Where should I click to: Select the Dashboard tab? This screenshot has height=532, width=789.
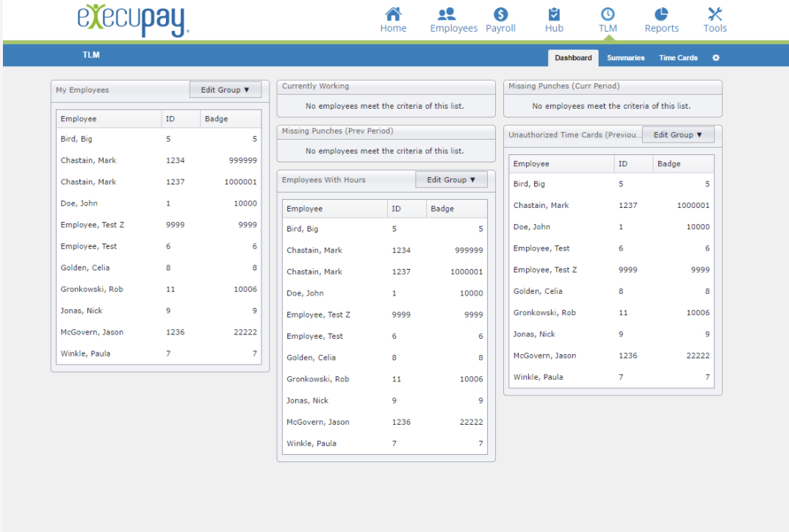(573, 58)
